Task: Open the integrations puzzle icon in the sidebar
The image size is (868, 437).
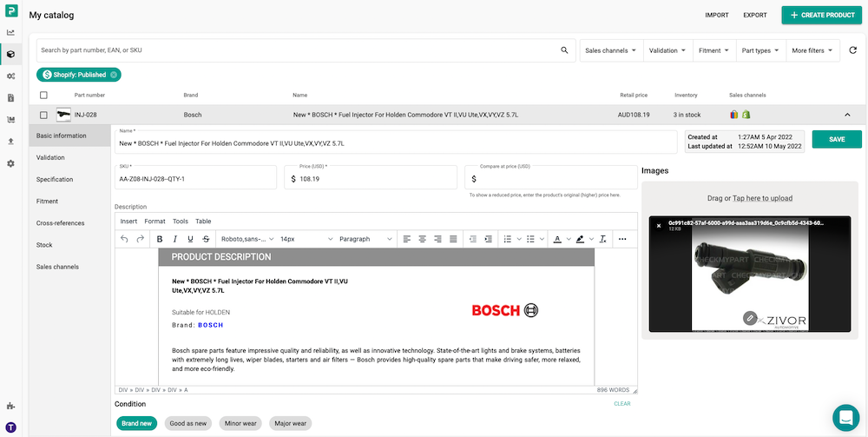Action: [10, 406]
